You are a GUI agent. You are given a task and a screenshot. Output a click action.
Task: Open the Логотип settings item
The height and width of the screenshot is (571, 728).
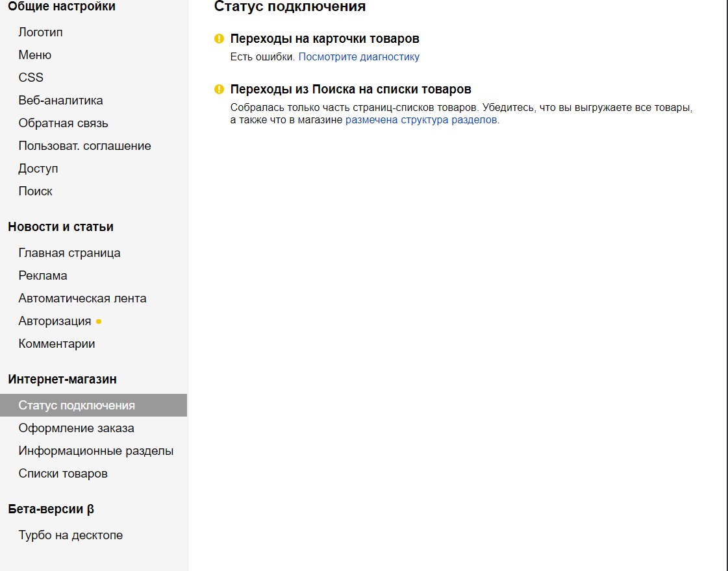point(40,32)
